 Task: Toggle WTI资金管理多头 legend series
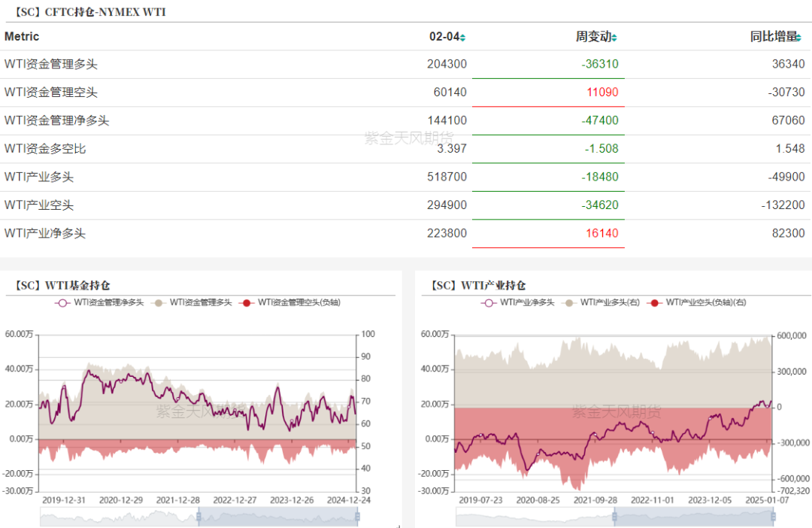159,302
